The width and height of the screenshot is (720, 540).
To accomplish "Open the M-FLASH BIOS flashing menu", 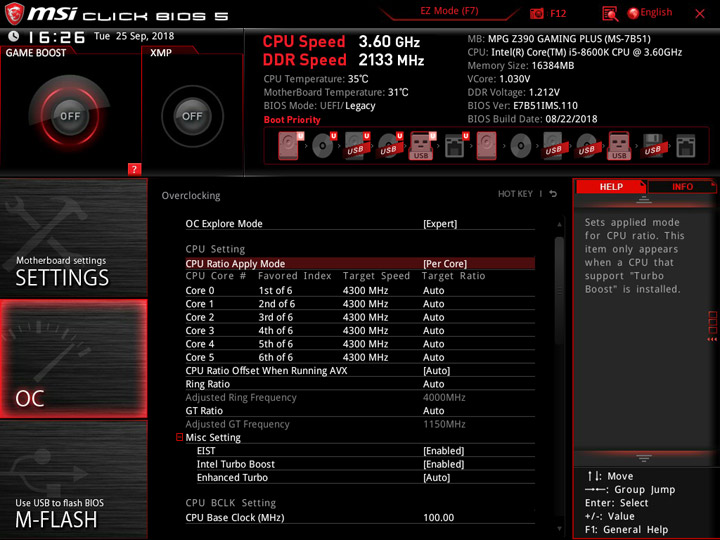I will pyautogui.click(x=73, y=479).
